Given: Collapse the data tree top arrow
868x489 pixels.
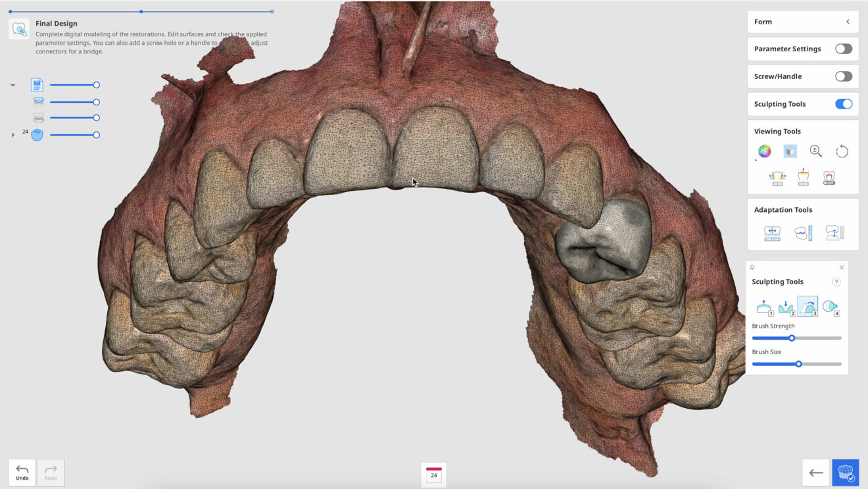Looking at the screenshot, I should (x=13, y=85).
